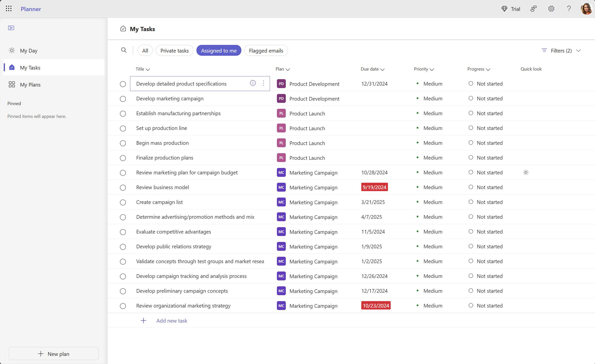Click the collapse sidebar panel icon
595x364 pixels.
[11, 28]
